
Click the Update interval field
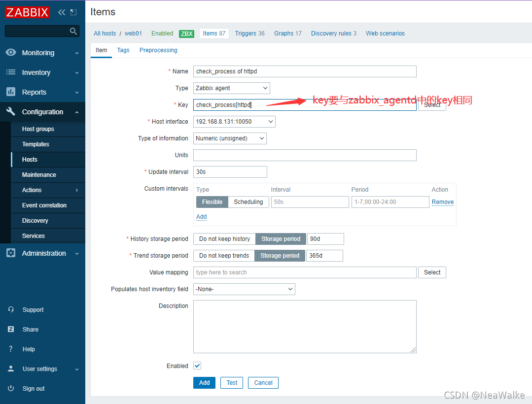click(230, 172)
